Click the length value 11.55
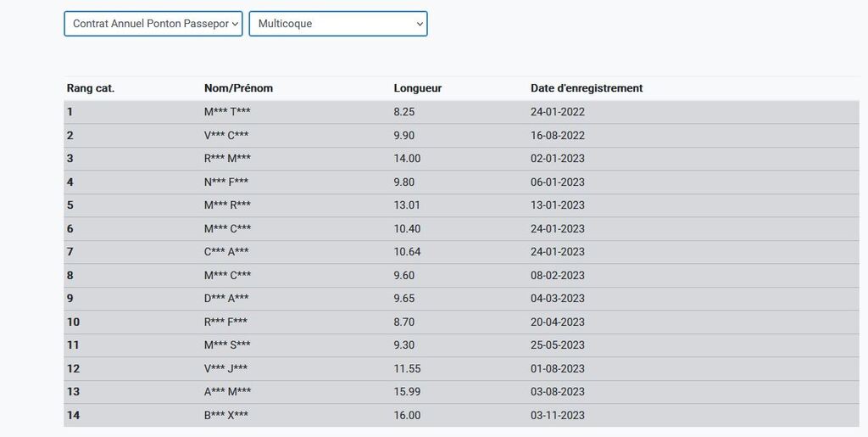This screenshot has height=437, width=868. pyautogui.click(x=408, y=368)
